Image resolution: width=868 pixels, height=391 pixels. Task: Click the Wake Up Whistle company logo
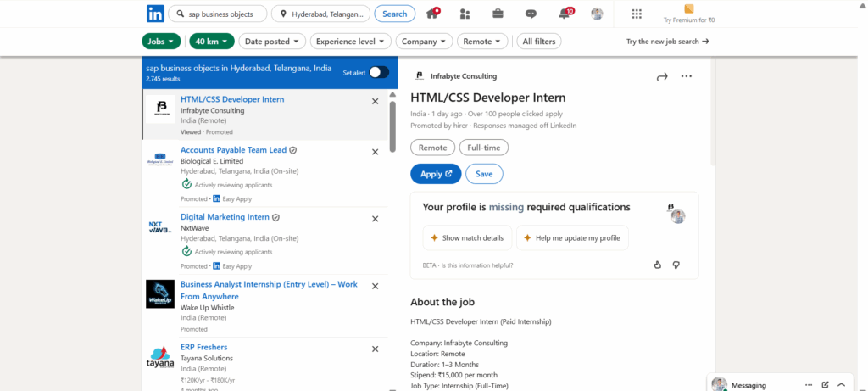click(x=160, y=294)
